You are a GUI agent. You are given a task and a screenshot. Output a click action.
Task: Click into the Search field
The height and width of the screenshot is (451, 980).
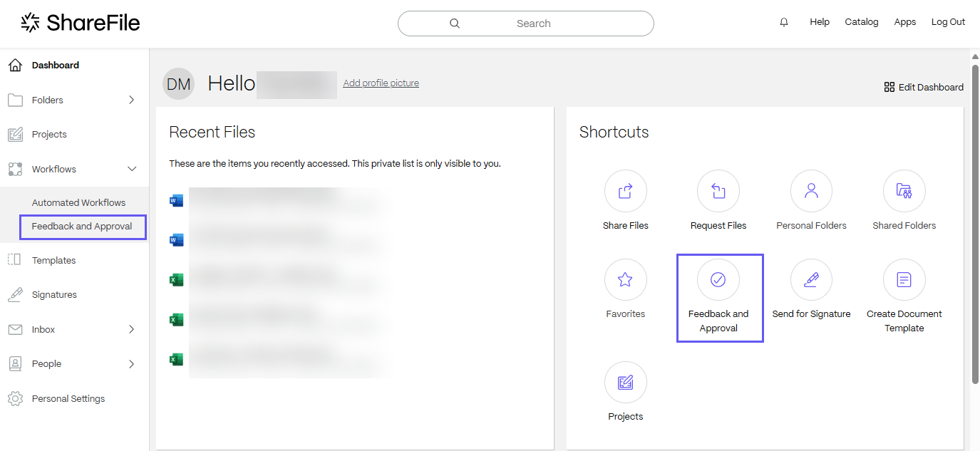click(x=525, y=23)
